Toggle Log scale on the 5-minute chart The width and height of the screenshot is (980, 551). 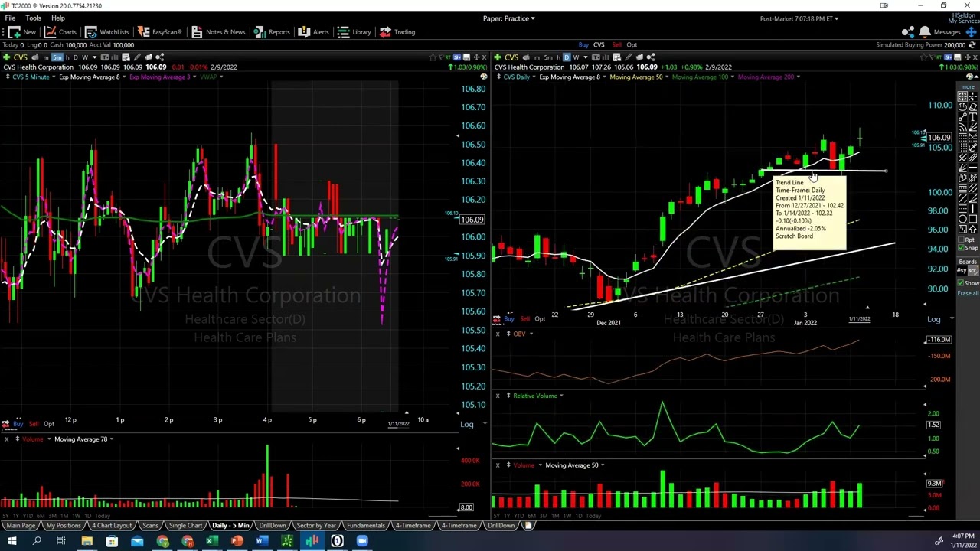click(466, 424)
